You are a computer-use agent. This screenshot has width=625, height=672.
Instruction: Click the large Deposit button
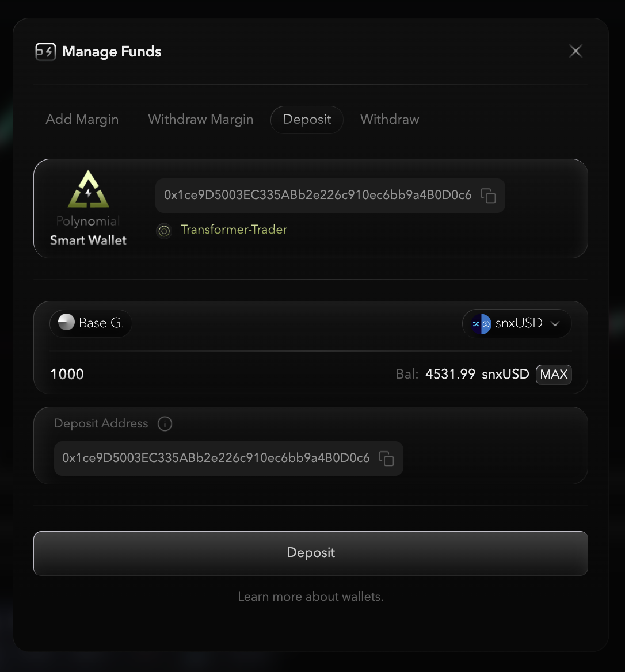[x=311, y=553]
